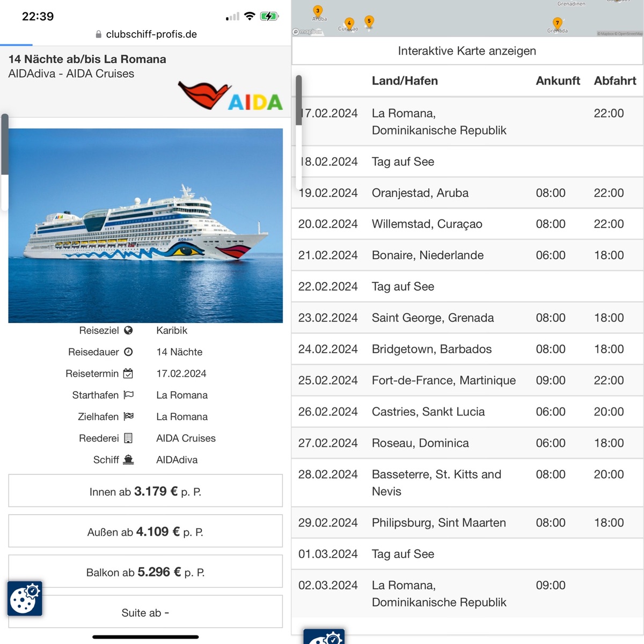This screenshot has height=644, width=644.
Task: Click the Oranjestad, Aruba row
Action: 467,193
